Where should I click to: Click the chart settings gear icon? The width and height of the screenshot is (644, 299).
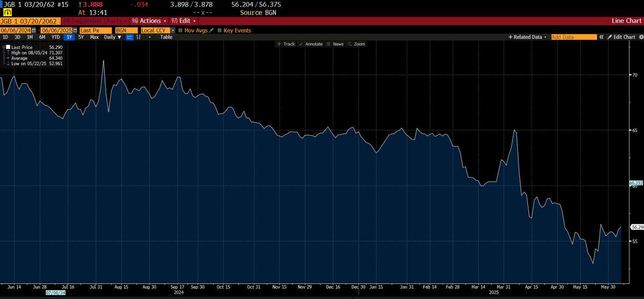(x=641, y=37)
